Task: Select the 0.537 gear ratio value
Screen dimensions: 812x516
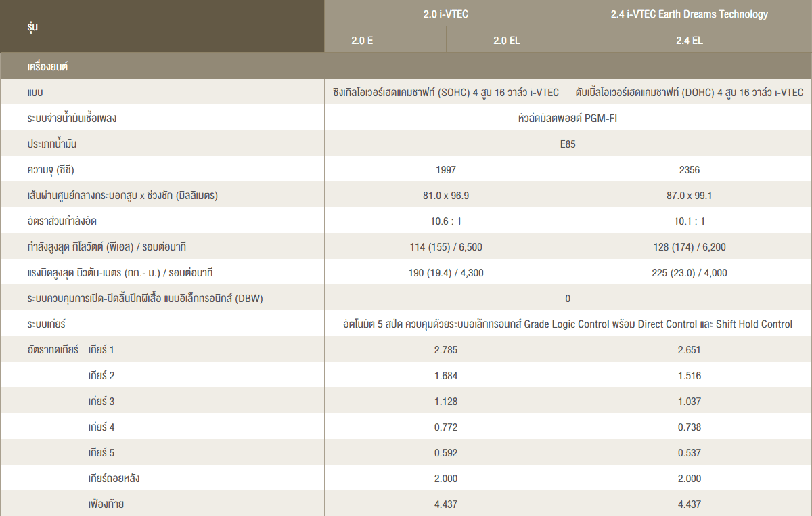Action: coord(690,453)
